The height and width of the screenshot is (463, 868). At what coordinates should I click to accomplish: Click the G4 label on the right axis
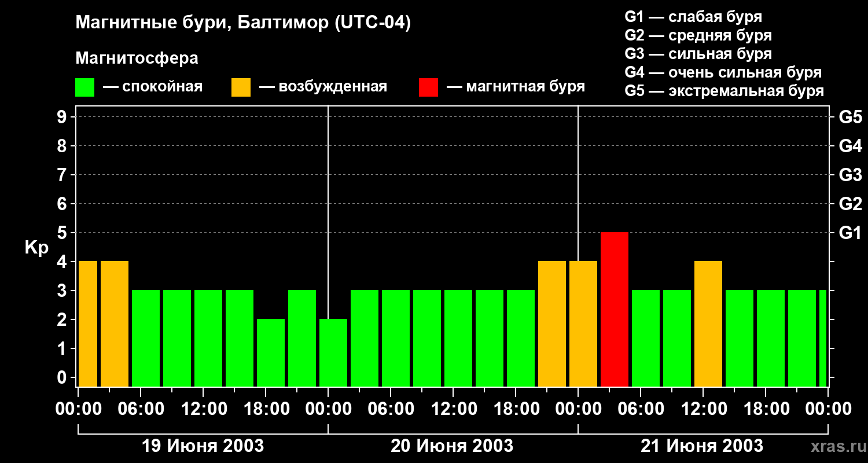(x=850, y=146)
